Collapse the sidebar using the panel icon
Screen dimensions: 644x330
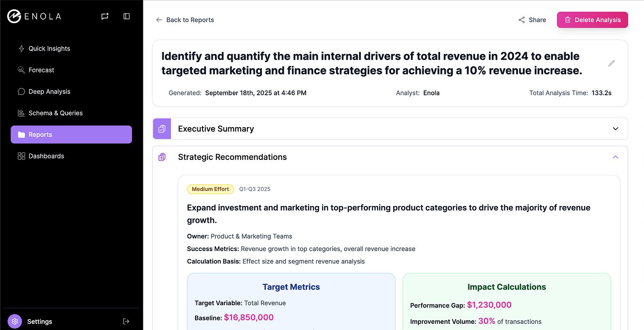pyautogui.click(x=126, y=16)
